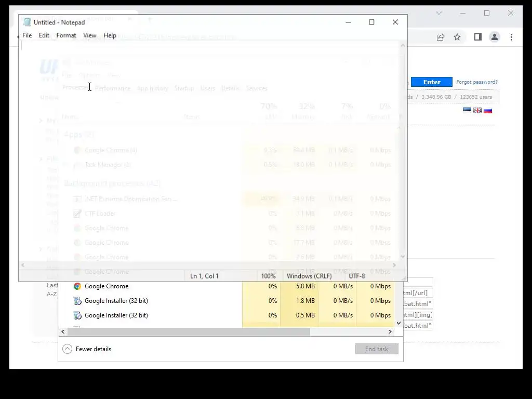Click the 5.8 MB memory cell for Google Chrome

pos(299,286)
